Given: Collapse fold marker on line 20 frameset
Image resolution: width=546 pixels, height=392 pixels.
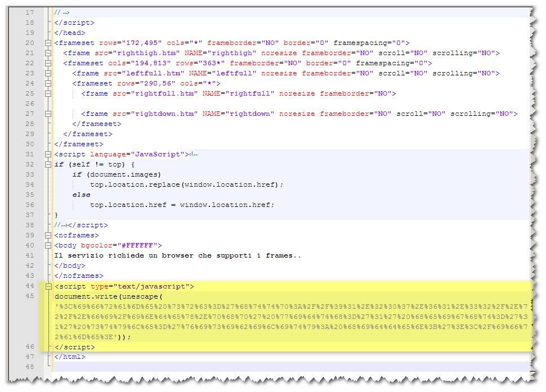Looking at the screenshot, I should tap(48, 43).
